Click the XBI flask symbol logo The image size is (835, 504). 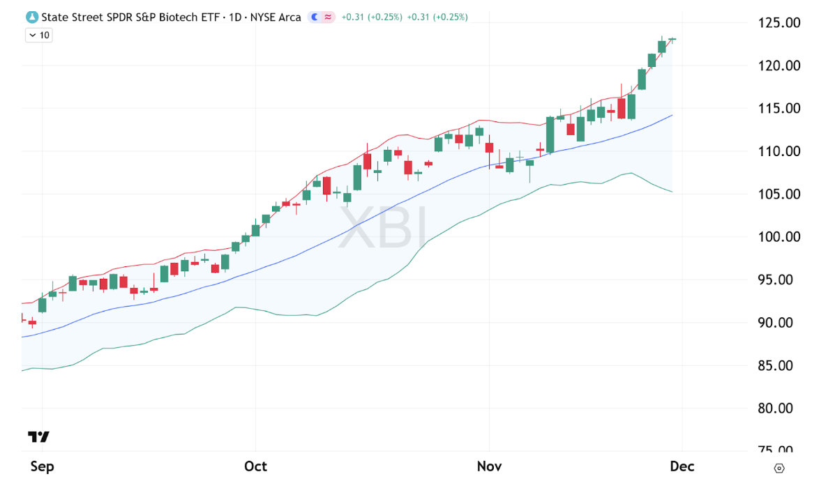32,17
